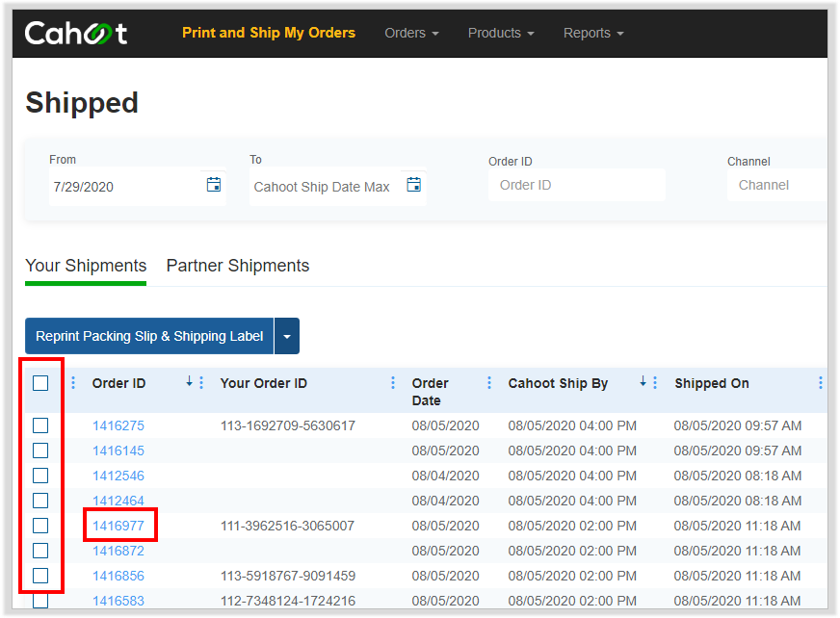Click Reprint Packing Slip & Shipping Label

pyautogui.click(x=149, y=336)
